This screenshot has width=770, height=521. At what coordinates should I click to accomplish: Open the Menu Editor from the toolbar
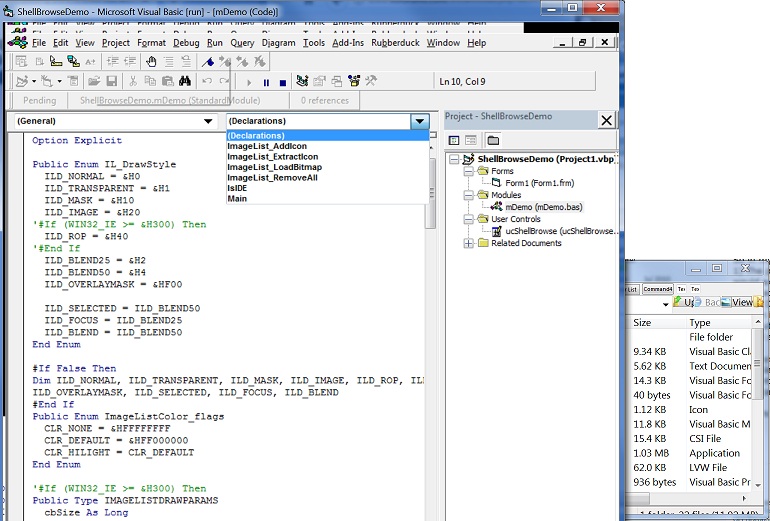[x=73, y=82]
